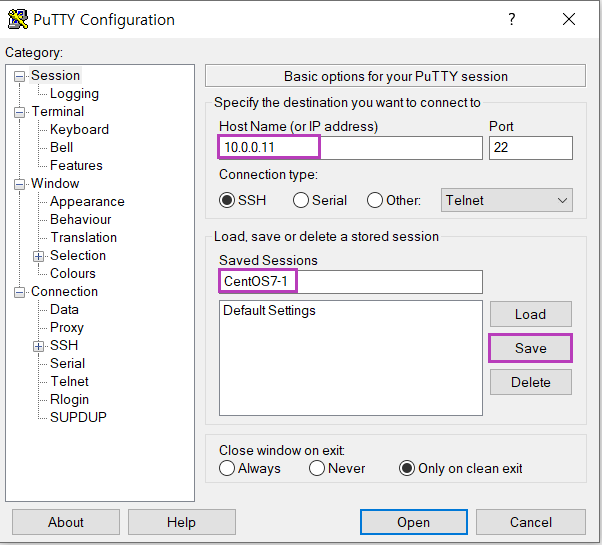
Task: Select the SSH connection type radio
Action: 227,200
